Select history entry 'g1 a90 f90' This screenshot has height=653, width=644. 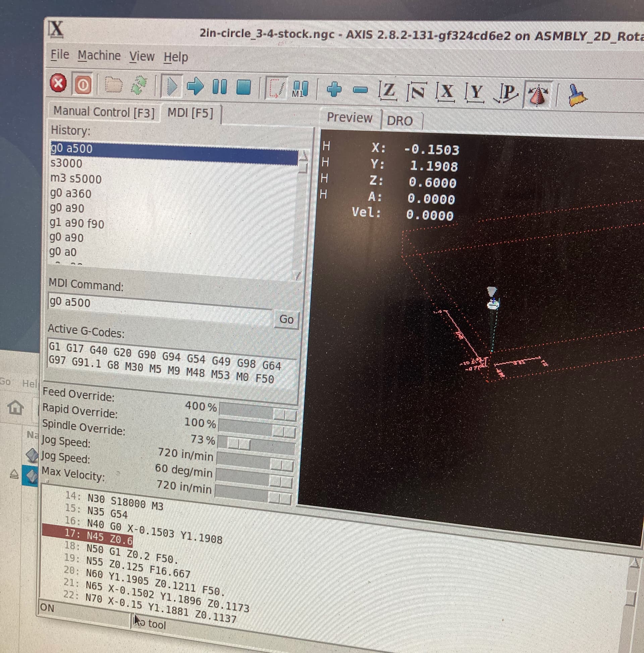coord(77,223)
